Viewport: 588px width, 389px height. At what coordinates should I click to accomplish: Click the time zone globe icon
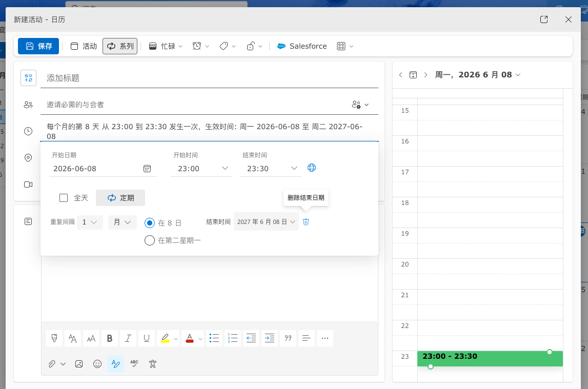coord(312,168)
